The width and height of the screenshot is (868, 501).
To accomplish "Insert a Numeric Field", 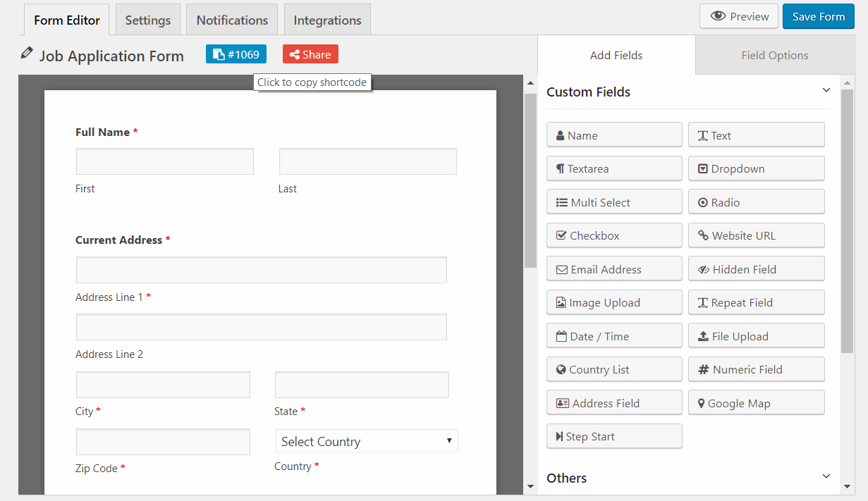I will tap(756, 369).
